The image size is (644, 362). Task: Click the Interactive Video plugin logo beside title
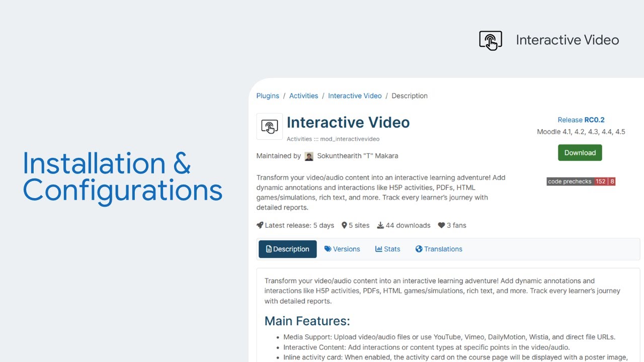coord(270,126)
